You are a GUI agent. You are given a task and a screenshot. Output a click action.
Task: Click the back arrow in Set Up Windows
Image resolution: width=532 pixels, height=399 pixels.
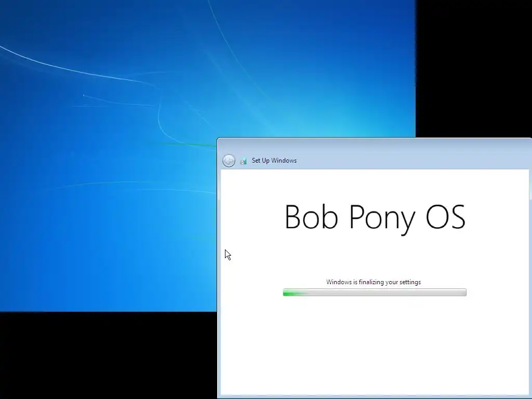[229, 161]
